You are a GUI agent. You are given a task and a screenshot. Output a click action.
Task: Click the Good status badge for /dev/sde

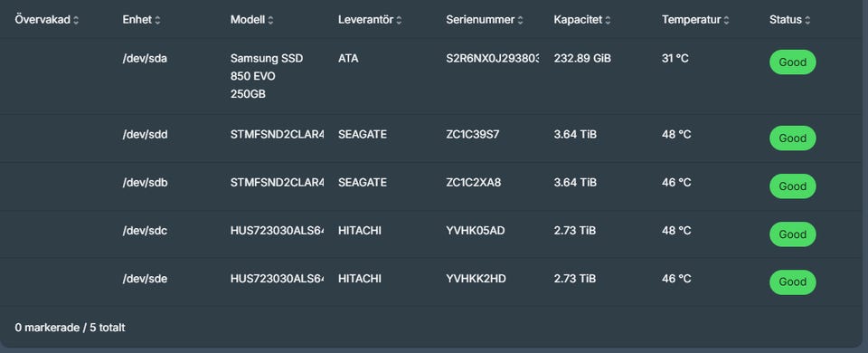[x=793, y=282]
